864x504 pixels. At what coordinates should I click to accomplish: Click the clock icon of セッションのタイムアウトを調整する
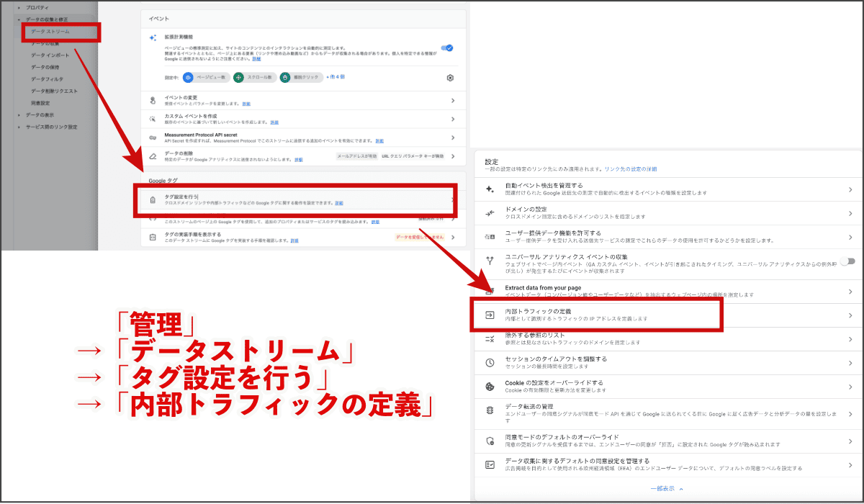[490, 362]
